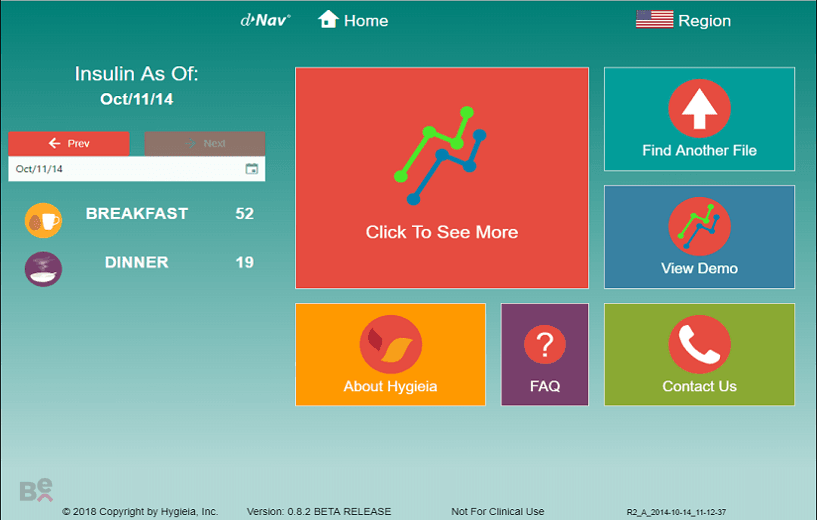
Task: Click the bold Oct/11/14 date heading
Action: click(137, 99)
